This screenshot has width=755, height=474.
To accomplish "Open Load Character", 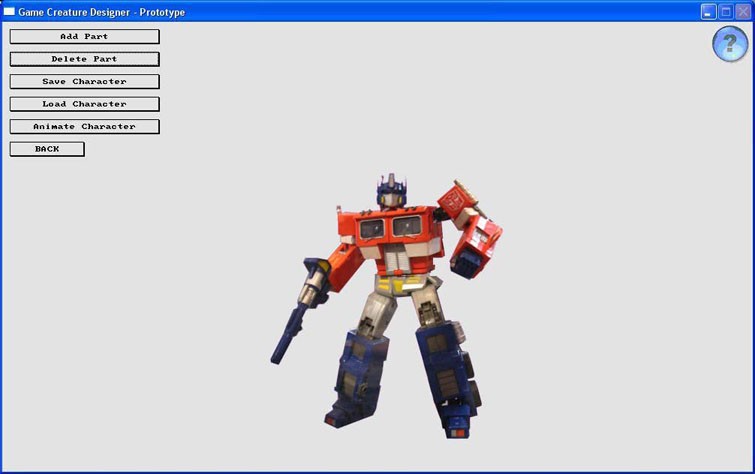I will pyautogui.click(x=84, y=104).
